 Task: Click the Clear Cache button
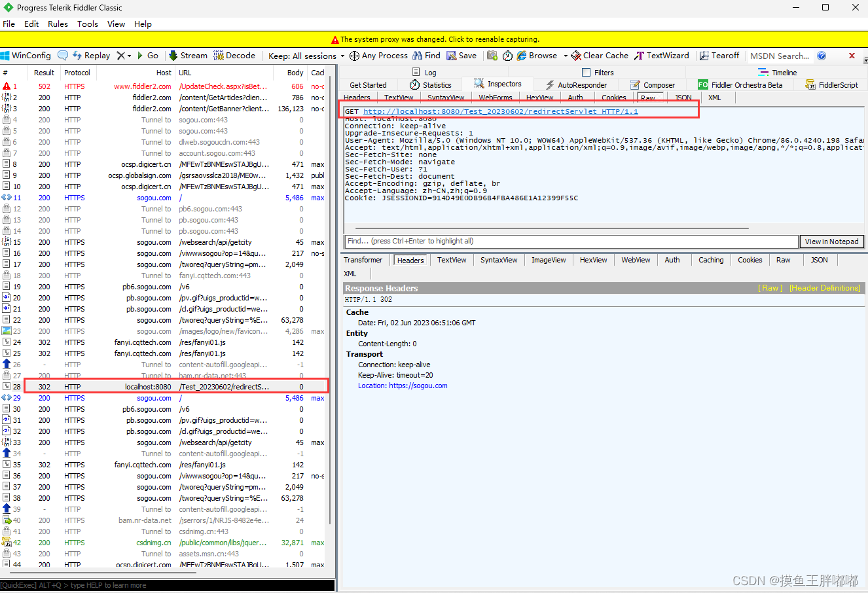click(600, 56)
